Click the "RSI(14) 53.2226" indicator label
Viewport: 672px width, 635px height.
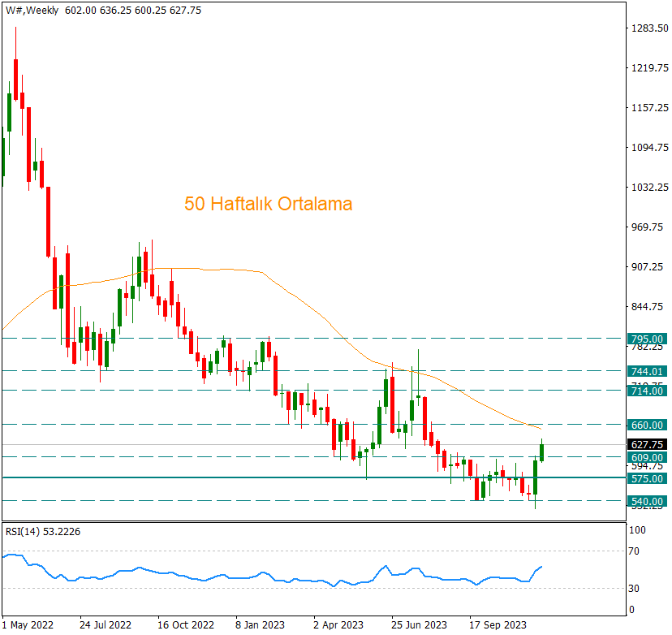tap(43, 532)
